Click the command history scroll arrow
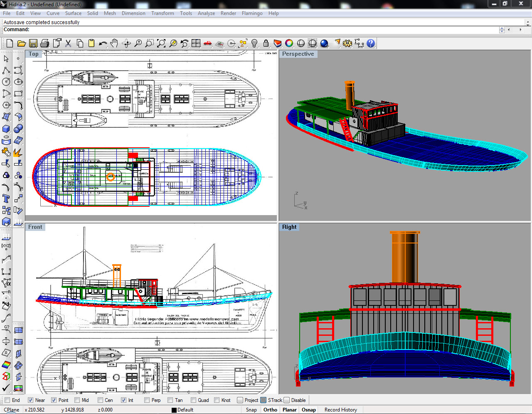532x414 pixels. [x=528, y=22]
